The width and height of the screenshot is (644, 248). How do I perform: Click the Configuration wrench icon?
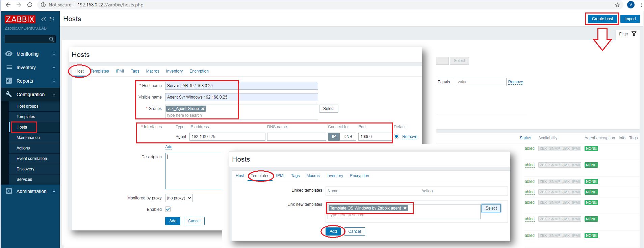(x=9, y=94)
